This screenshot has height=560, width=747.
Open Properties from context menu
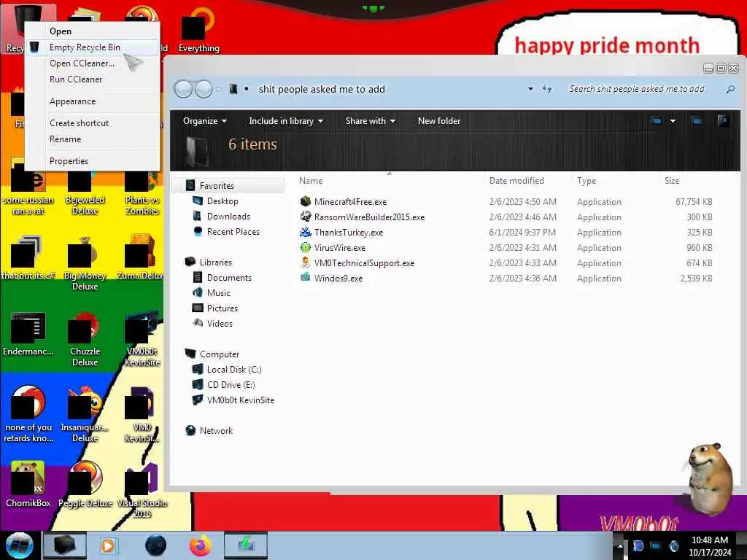click(x=92, y=161)
